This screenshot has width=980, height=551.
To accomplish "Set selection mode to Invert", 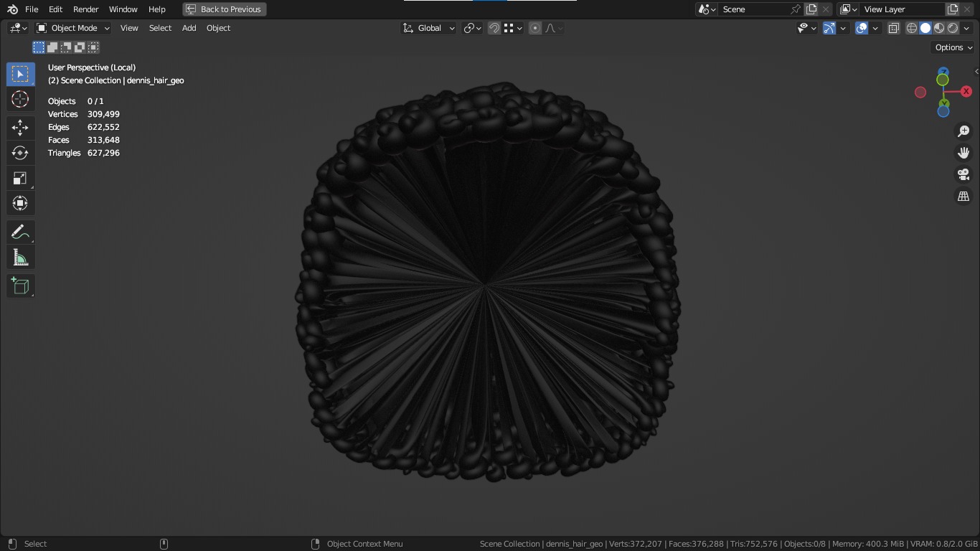I will coord(80,47).
